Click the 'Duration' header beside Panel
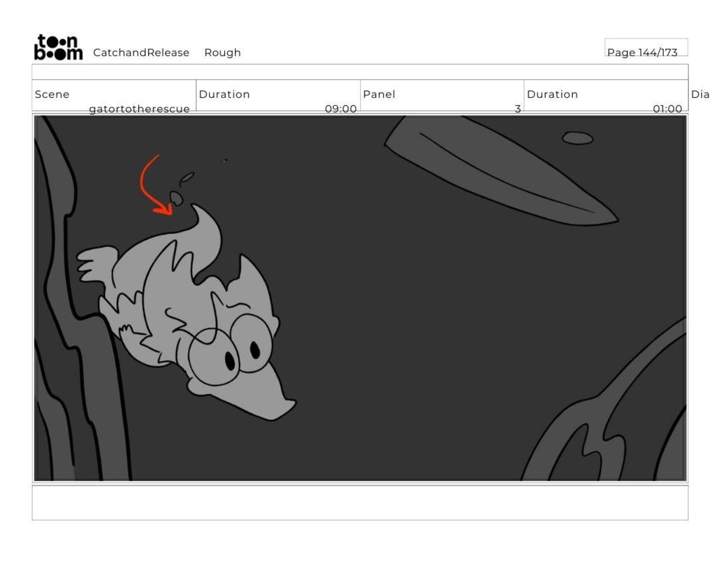The width and height of the screenshot is (728, 563). [x=552, y=94]
